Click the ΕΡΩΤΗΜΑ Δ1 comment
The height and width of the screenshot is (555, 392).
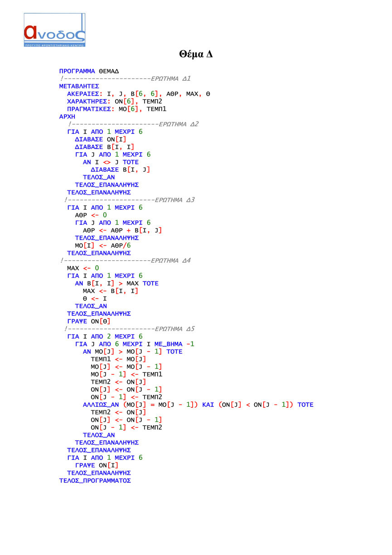click(125, 79)
